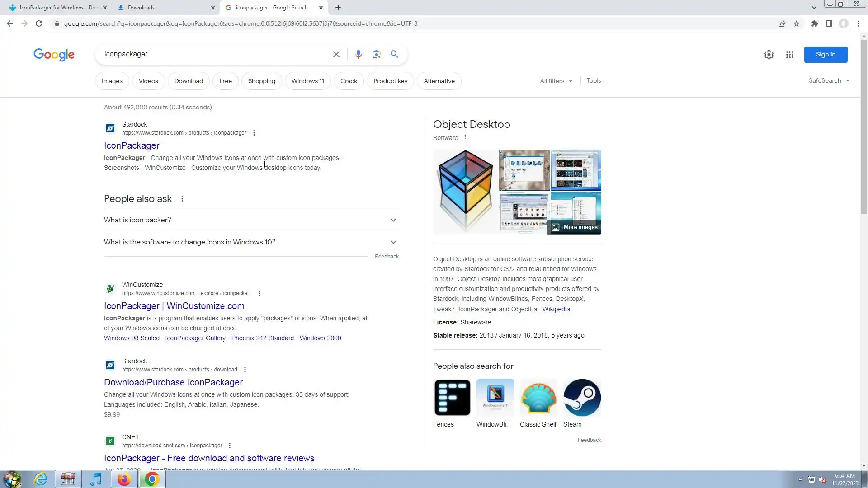Select the Images filter chip
This screenshot has width=868, height=488.
pyautogui.click(x=112, y=81)
